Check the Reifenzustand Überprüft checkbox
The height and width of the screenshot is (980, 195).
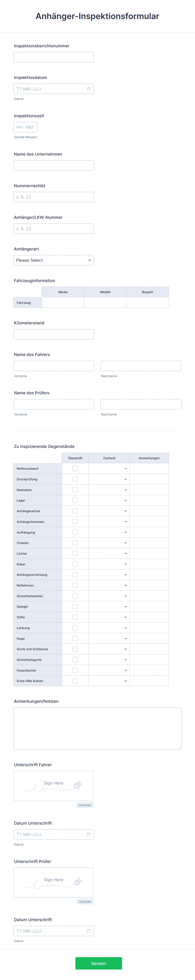coord(75,469)
